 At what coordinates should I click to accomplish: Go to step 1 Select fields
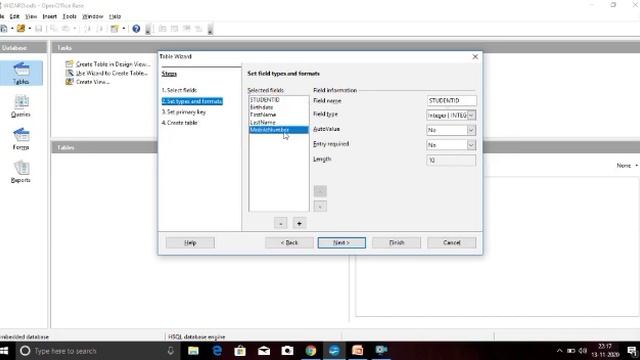pyautogui.click(x=179, y=90)
